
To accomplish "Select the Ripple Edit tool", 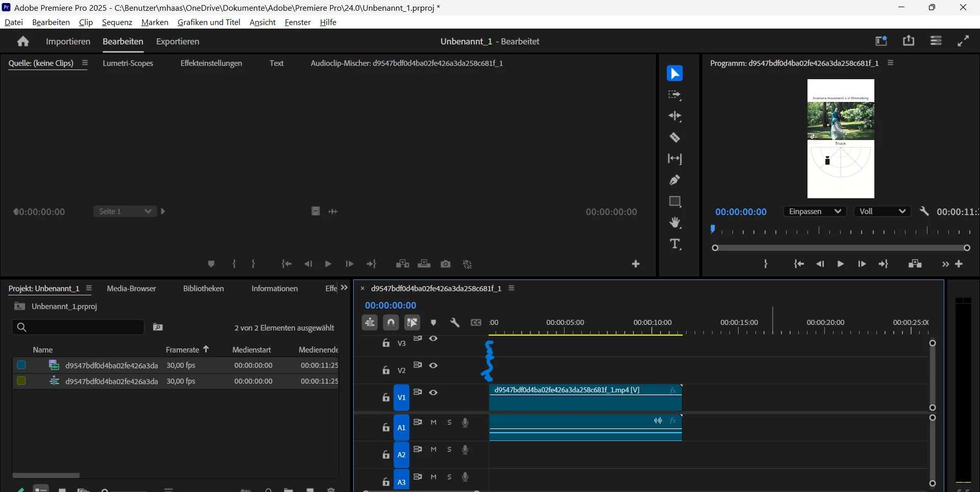I will (x=675, y=116).
